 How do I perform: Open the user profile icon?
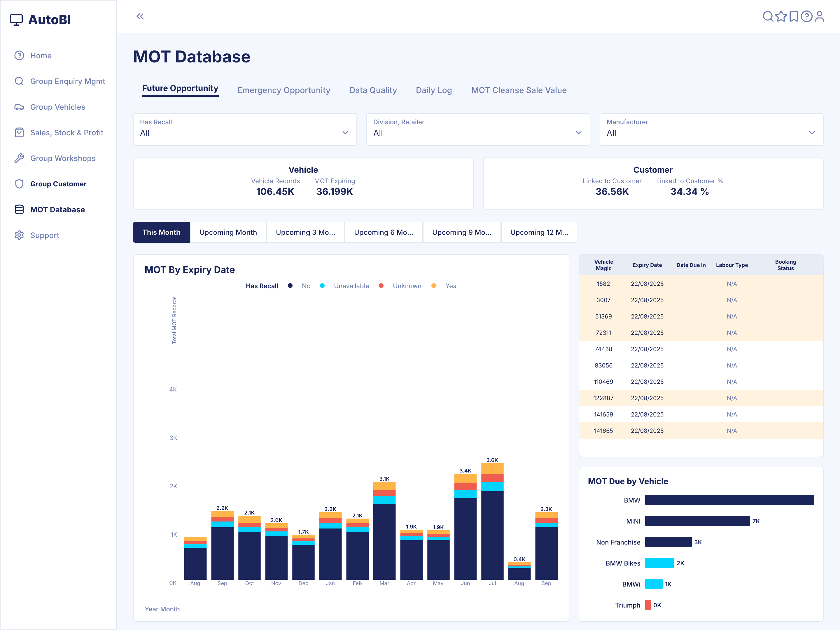point(820,16)
